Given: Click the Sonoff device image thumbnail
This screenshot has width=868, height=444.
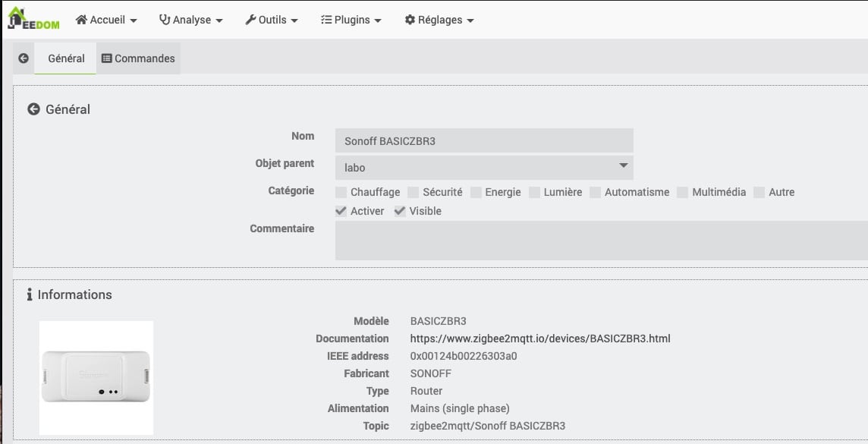Looking at the screenshot, I should coord(96,377).
